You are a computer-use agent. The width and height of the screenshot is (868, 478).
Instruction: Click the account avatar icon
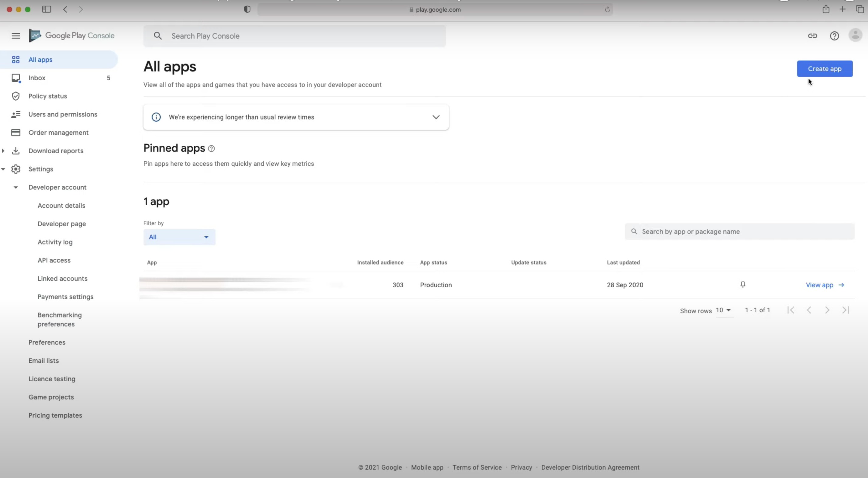[855, 35]
